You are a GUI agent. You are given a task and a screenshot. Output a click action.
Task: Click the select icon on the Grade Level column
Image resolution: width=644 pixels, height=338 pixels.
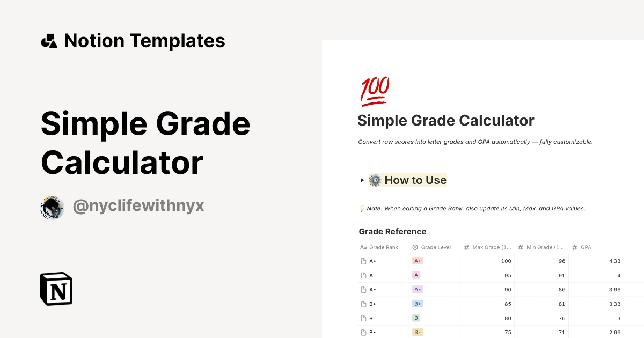pyautogui.click(x=414, y=247)
